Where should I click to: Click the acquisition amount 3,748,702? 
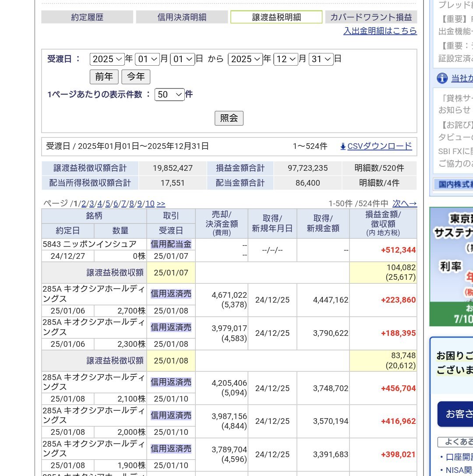coord(331,388)
